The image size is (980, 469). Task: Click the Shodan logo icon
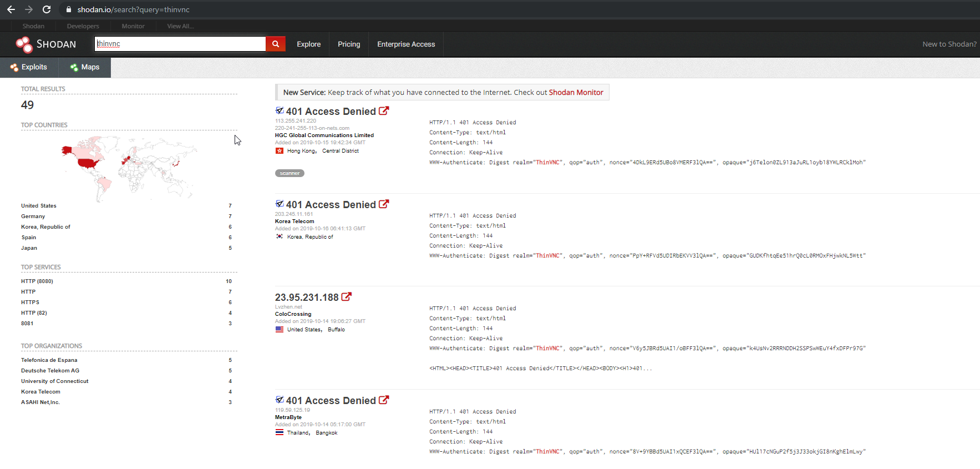pyautogui.click(x=24, y=44)
